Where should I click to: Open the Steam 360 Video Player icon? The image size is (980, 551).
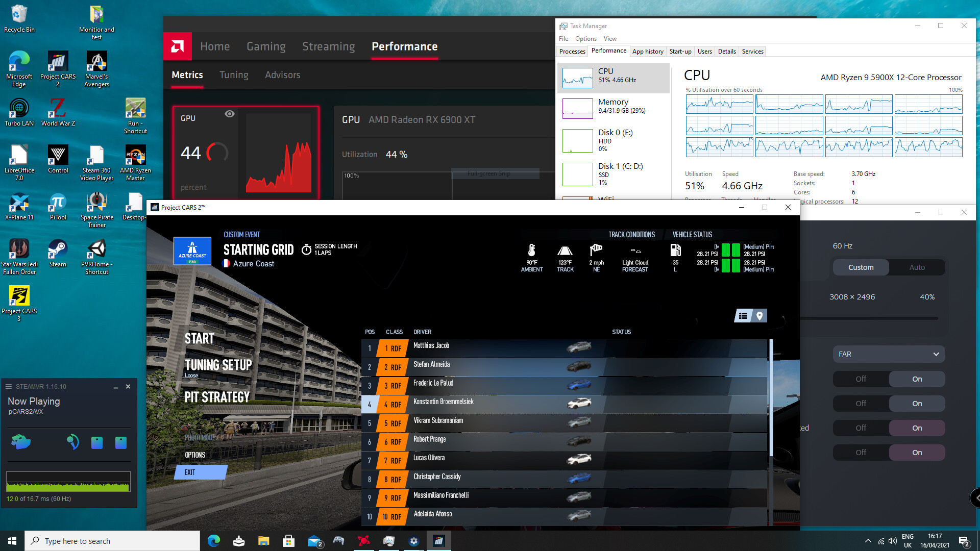96,163
